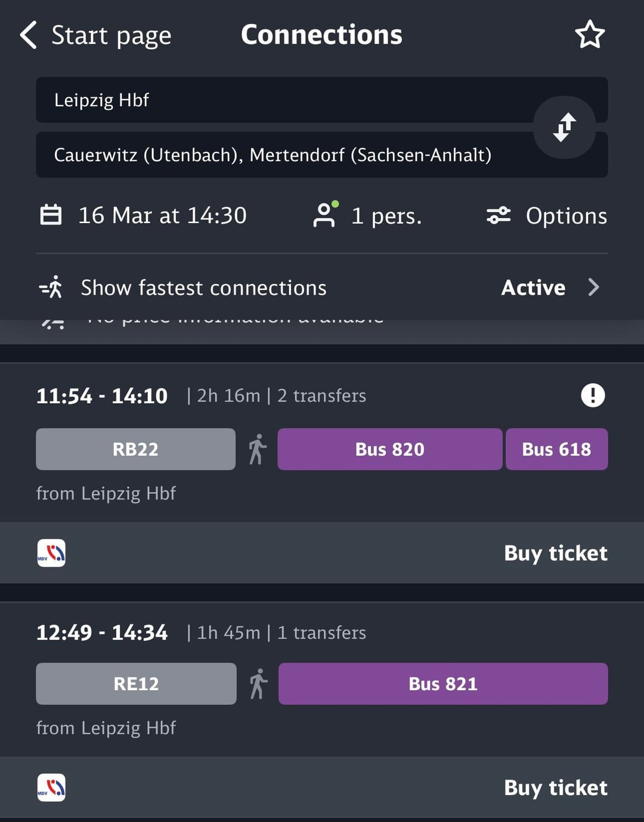644x822 pixels.
Task: Buy ticket for 11:54 connection
Action: 555,553
